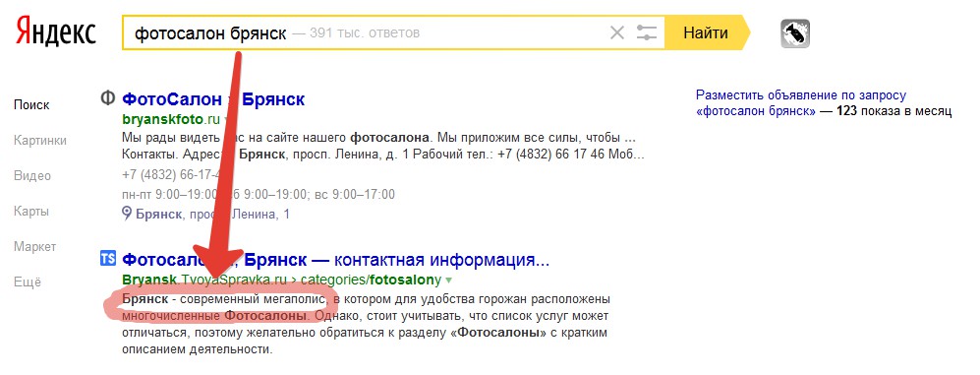
Task: Open the browser extension icon beside Найти
Action: pos(795,33)
